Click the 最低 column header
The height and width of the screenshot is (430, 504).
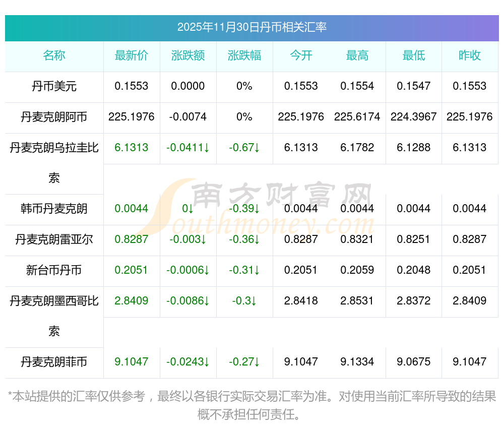[414, 55]
